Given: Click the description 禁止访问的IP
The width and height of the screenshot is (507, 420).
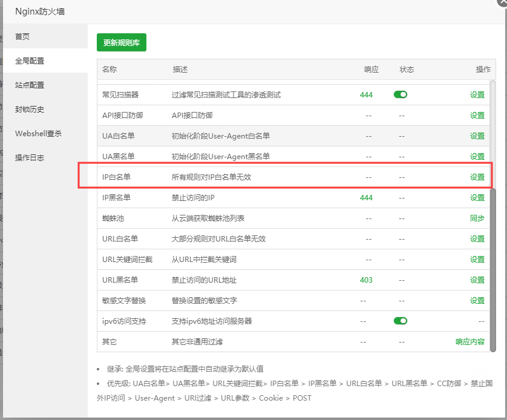Looking at the screenshot, I should pyautogui.click(x=193, y=197).
